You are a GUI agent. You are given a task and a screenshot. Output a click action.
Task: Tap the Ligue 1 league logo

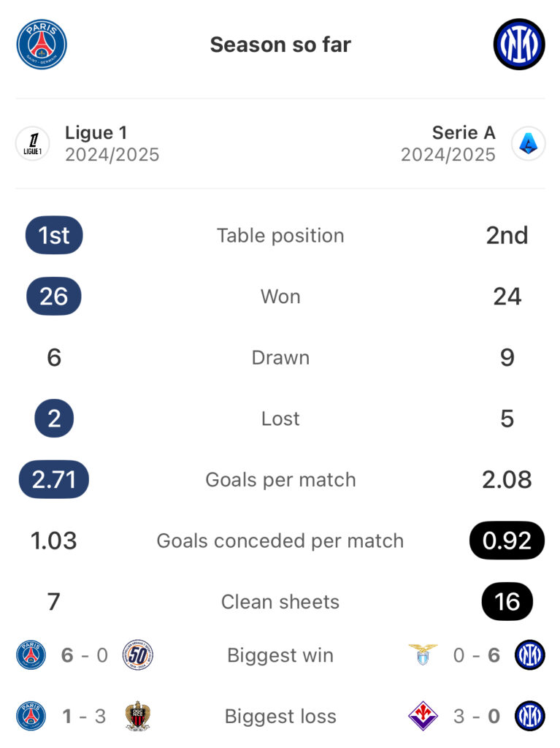[32, 143]
